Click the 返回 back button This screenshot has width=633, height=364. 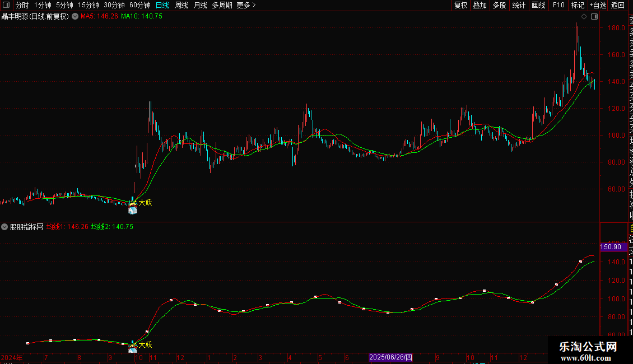(618, 5)
